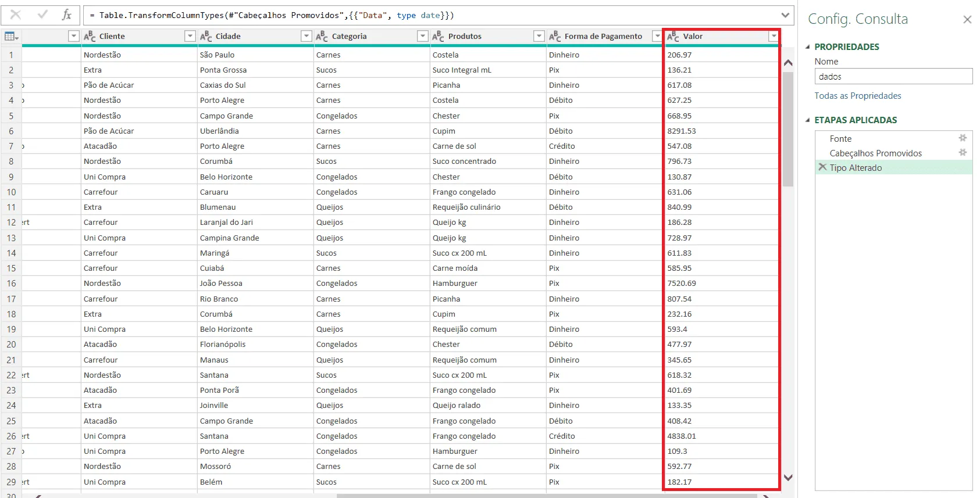This screenshot has height=498, width=980.
Task: Click the ABC type icon of Produtos column
Action: (439, 37)
